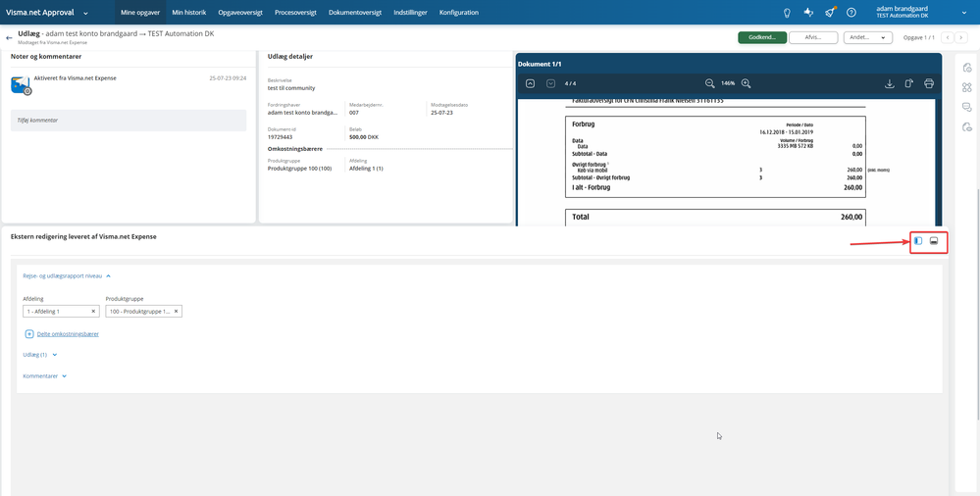This screenshot has height=496, width=980.
Task: Open the help question mark icon
Action: click(851, 13)
